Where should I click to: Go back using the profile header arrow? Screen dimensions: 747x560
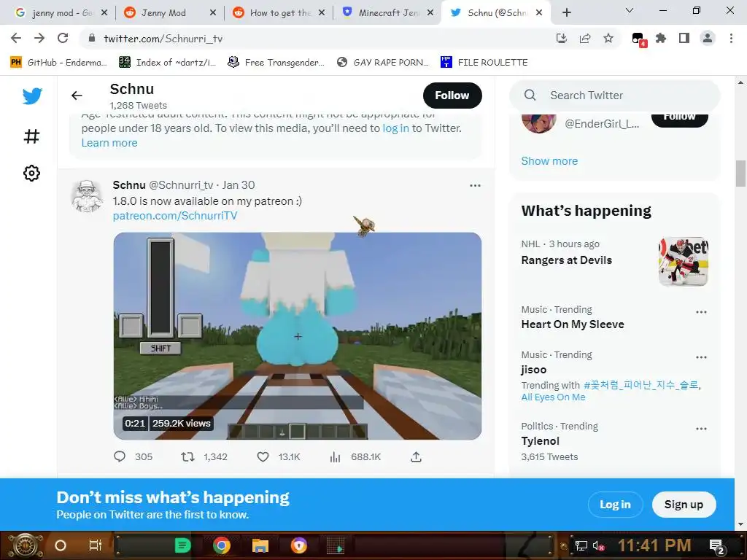coord(77,96)
